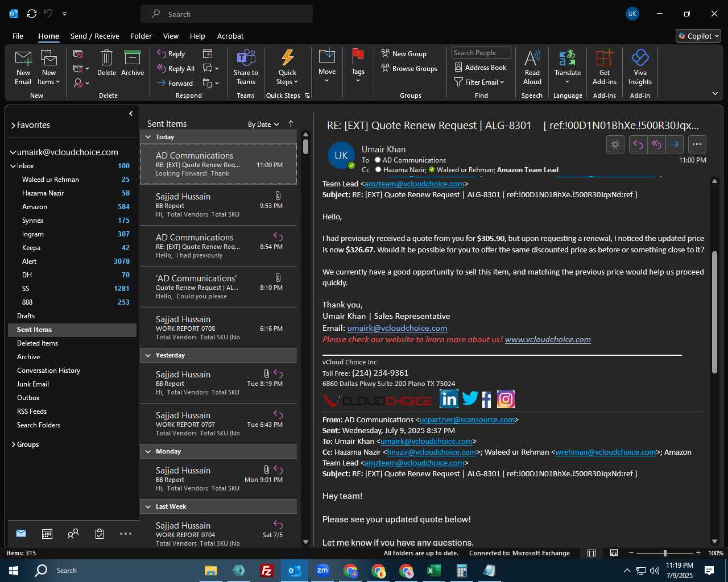Open Sajjad Hussain BB Report 9:53 PM email

point(218,205)
